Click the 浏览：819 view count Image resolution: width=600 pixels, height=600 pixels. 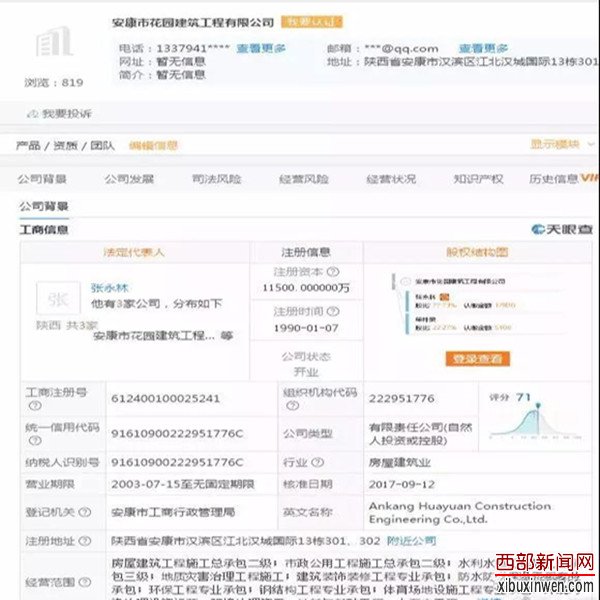click(x=54, y=83)
